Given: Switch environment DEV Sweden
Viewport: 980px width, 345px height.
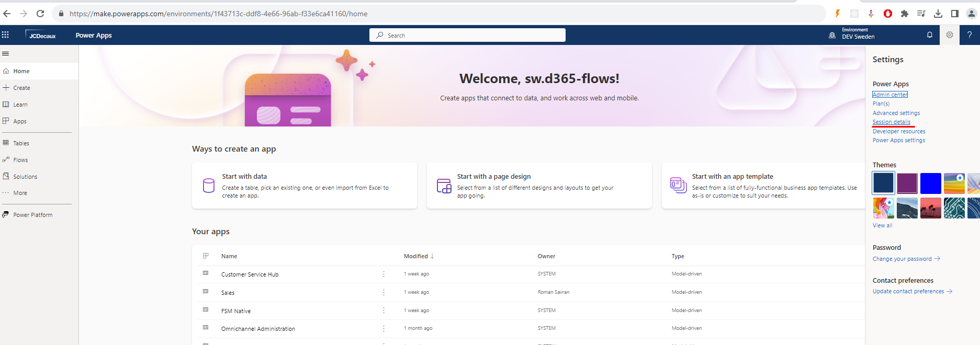Looking at the screenshot, I should coord(858,37).
